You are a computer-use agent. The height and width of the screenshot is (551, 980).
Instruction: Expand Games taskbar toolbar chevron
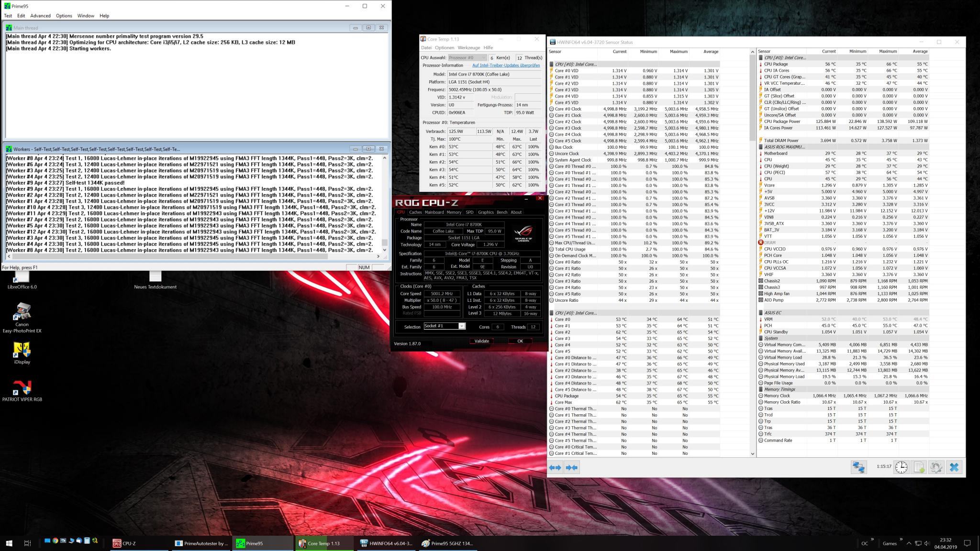(901, 540)
